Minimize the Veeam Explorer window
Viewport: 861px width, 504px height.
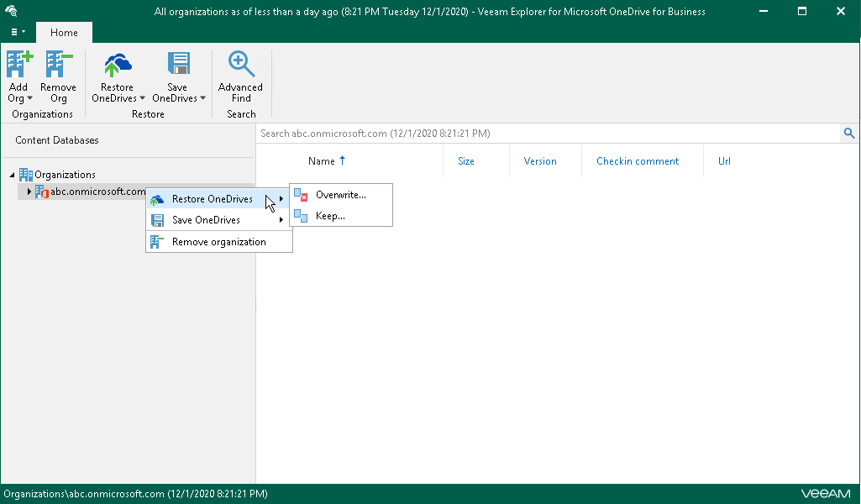click(764, 11)
